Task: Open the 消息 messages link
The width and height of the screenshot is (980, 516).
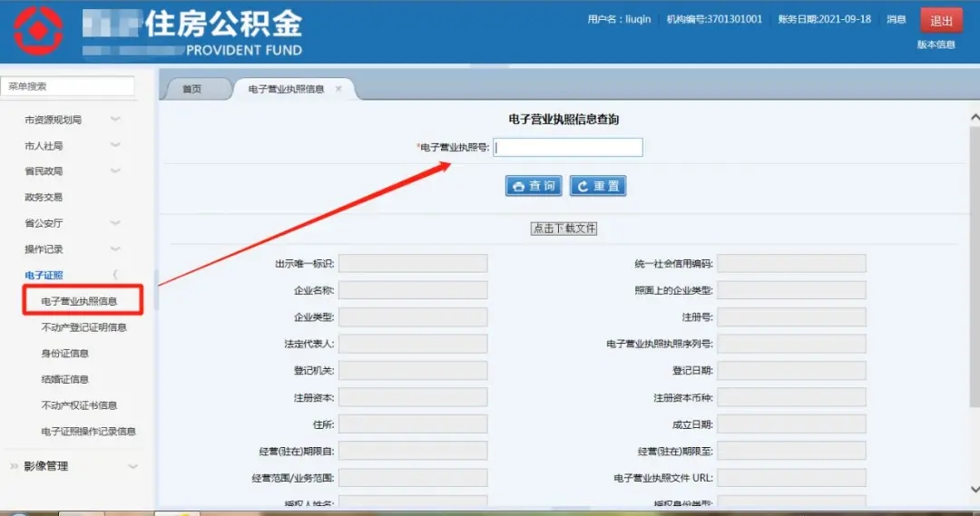Action: (896, 20)
